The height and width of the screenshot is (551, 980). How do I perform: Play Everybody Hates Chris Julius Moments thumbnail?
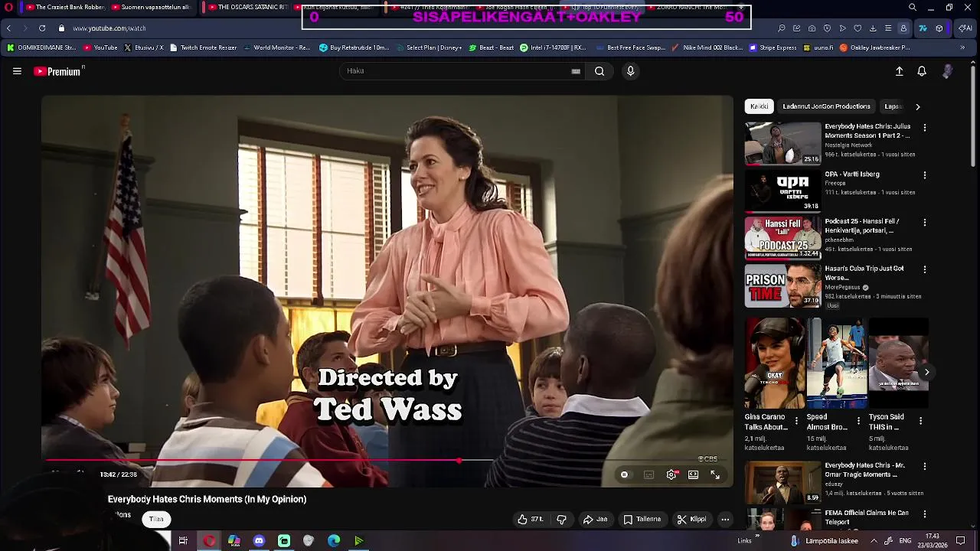(x=782, y=143)
